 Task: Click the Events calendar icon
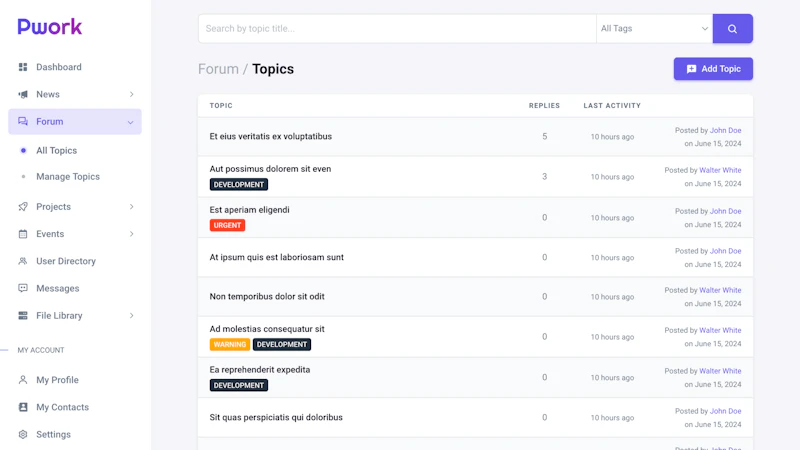click(23, 234)
